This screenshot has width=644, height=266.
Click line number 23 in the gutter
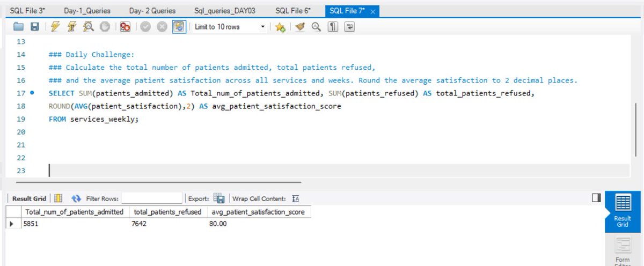point(21,171)
